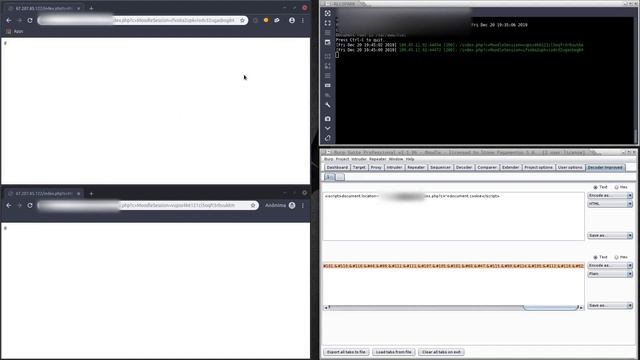
Task: Add a new decoder sub-tab with the ... tab
Action: tap(340, 177)
